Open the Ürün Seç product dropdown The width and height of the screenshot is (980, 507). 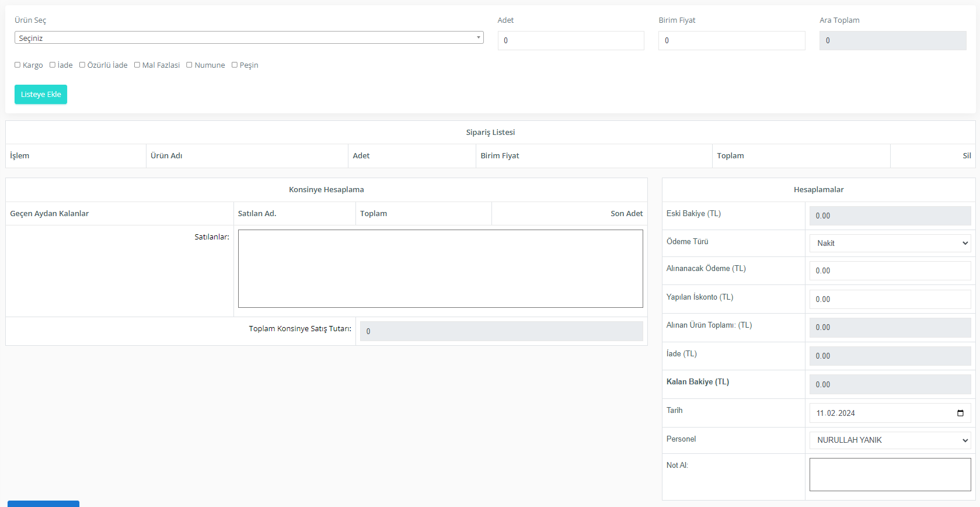(249, 38)
